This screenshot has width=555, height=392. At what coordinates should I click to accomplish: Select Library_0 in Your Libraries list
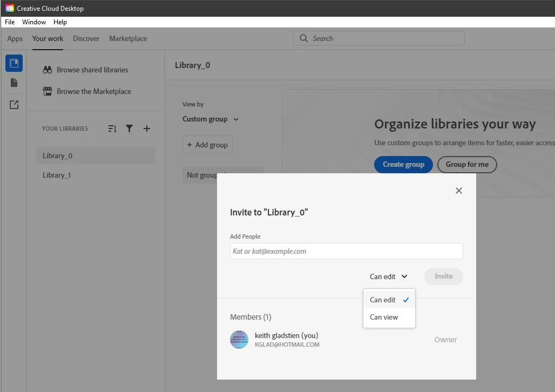pos(95,156)
